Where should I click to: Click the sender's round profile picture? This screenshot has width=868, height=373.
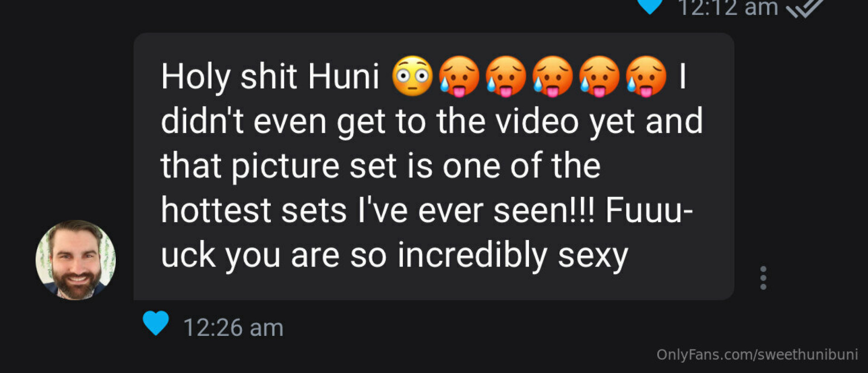(75, 260)
